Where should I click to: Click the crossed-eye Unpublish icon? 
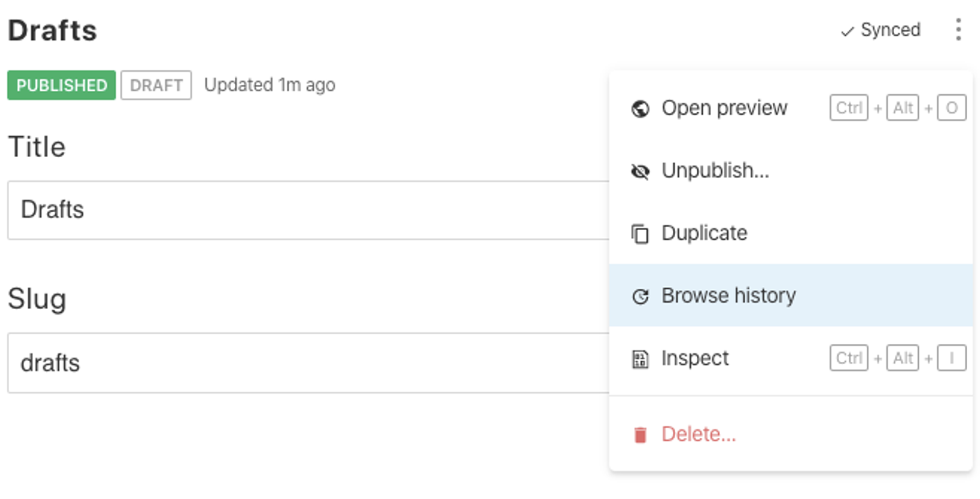(640, 171)
